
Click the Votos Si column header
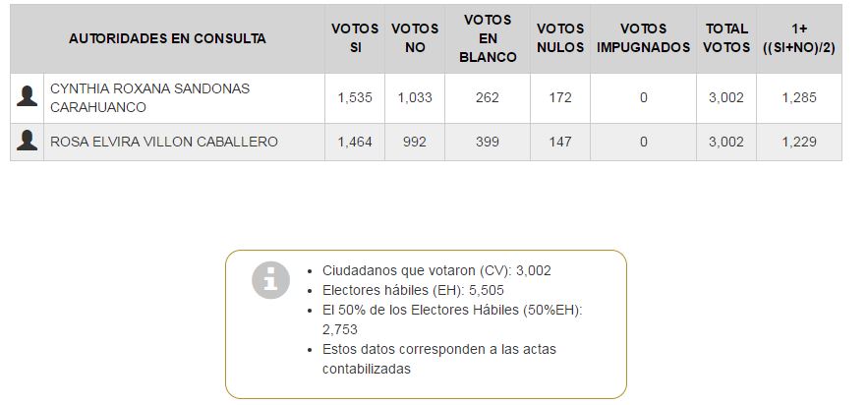355,38
